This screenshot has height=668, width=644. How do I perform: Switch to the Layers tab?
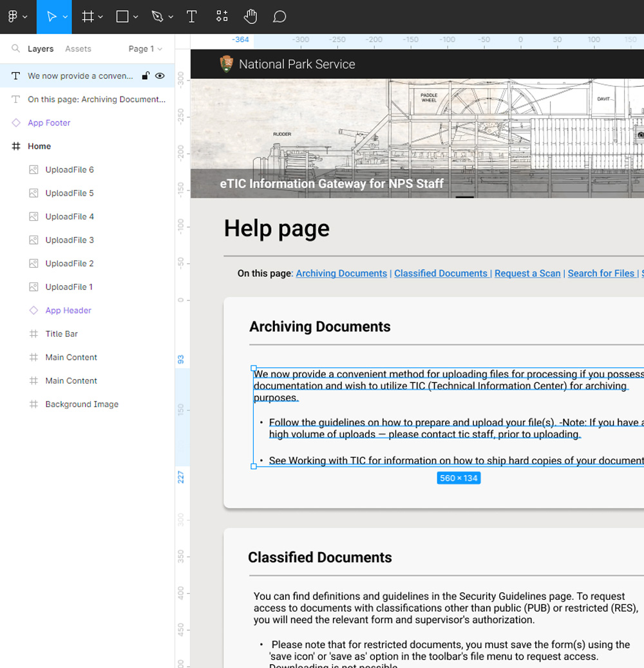41,48
